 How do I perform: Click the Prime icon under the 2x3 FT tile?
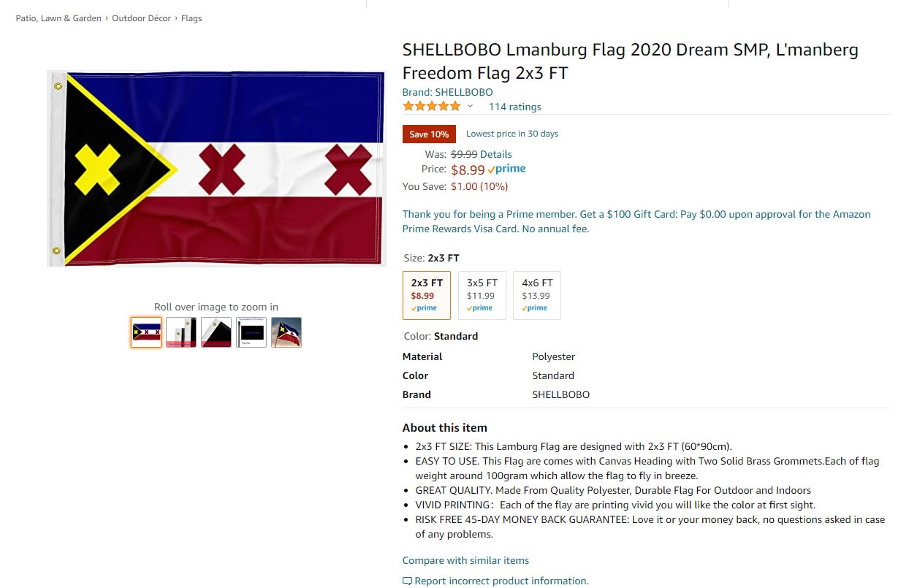pyautogui.click(x=426, y=308)
